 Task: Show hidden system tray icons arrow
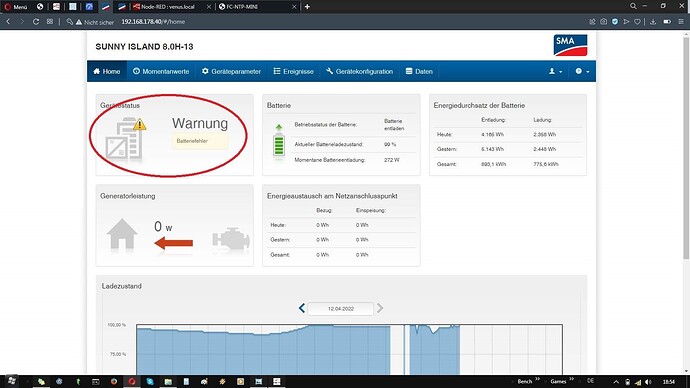coord(616,382)
